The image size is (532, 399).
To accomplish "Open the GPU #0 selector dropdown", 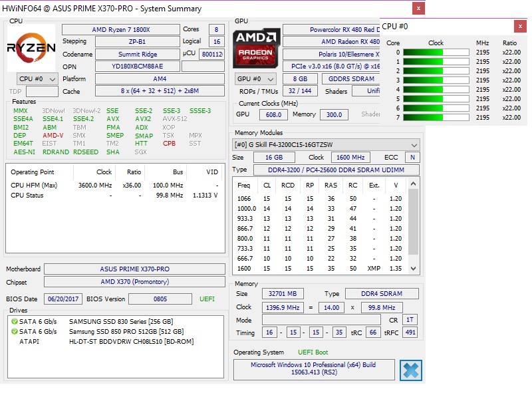I will (x=255, y=79).
